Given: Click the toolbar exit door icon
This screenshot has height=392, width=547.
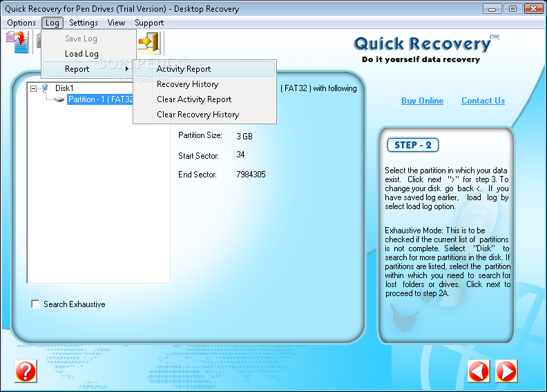Looking at the screenshot, I should pyautogui.click(x=149, y=43).
